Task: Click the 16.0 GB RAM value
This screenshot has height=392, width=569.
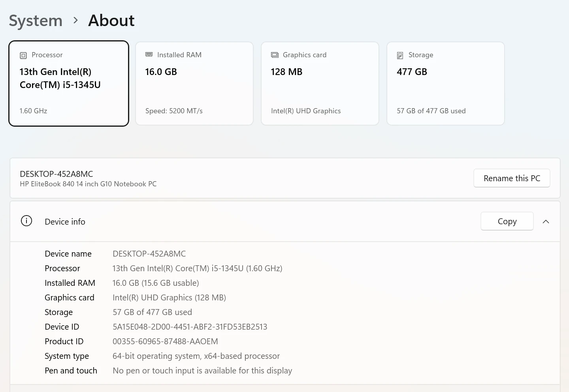Action: click(161, 72)
